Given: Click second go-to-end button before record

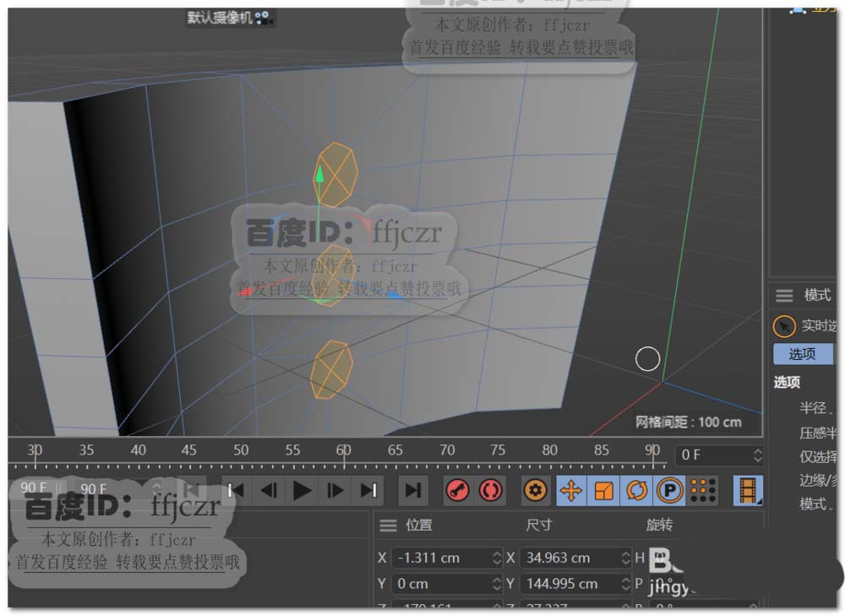Looking at the screenshot, I should (413, 490).
